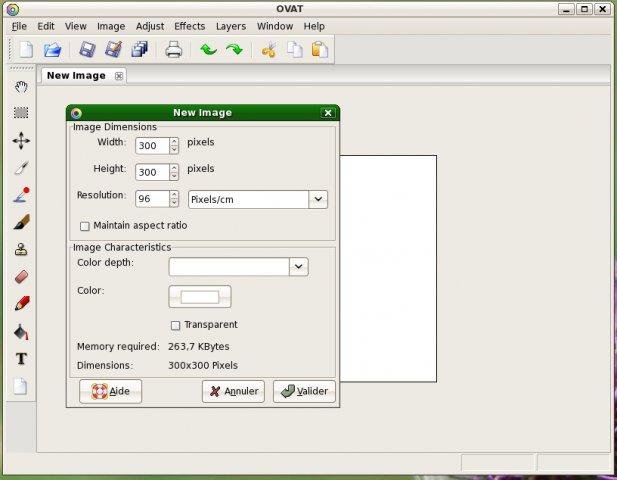Click the Resolution value field showing 96

pyautogui.click(x=152, y=199)
